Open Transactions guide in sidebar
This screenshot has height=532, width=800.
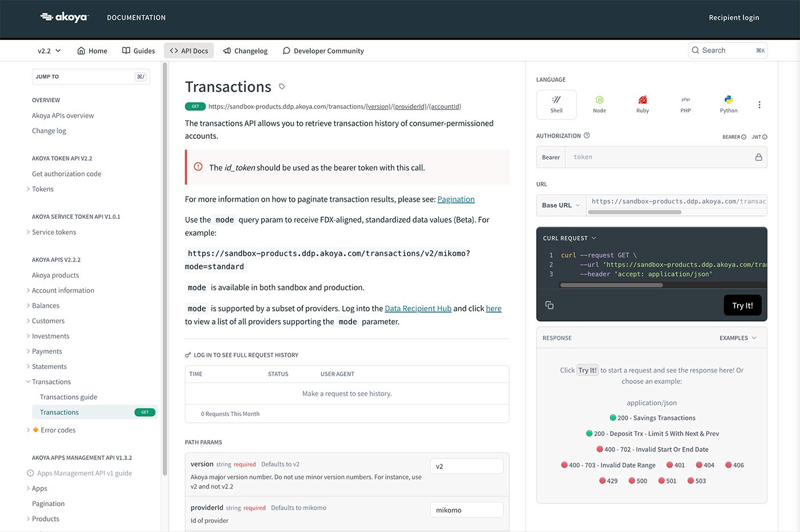tap(69, 397)
